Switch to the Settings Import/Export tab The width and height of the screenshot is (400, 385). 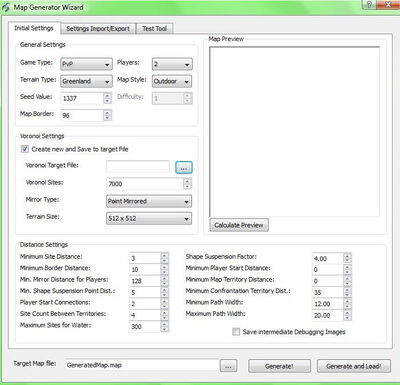98,29
